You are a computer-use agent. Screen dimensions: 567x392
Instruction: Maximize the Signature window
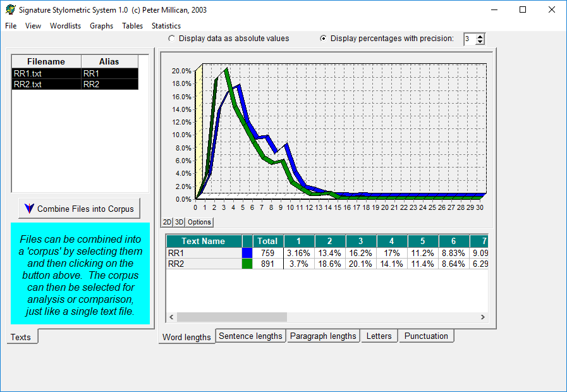click(x=523, y=9)
